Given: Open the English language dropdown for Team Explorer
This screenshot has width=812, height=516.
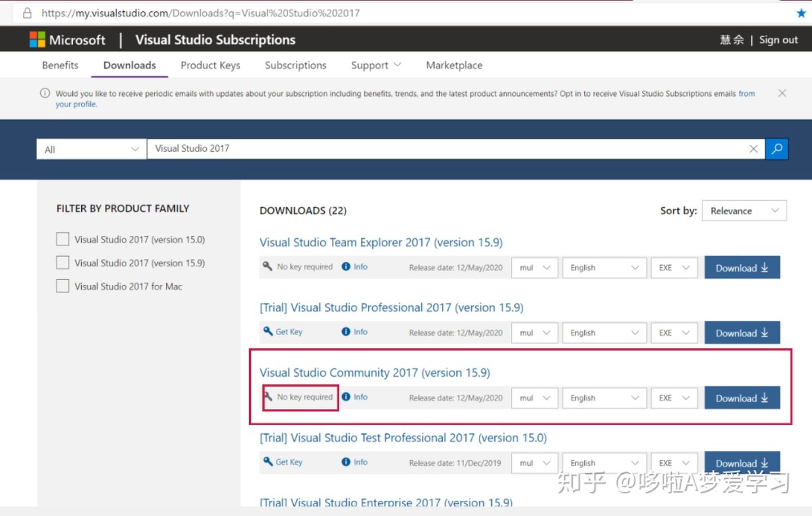Looking at the screenshot, I should (604, 268).
